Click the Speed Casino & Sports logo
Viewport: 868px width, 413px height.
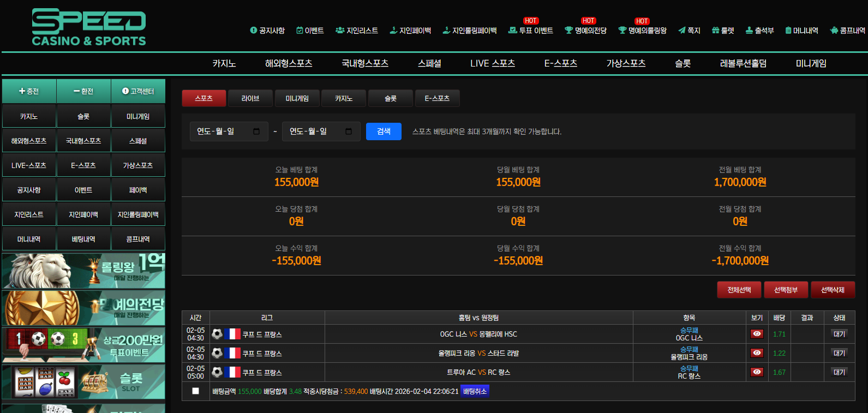(x=89, y=27)
